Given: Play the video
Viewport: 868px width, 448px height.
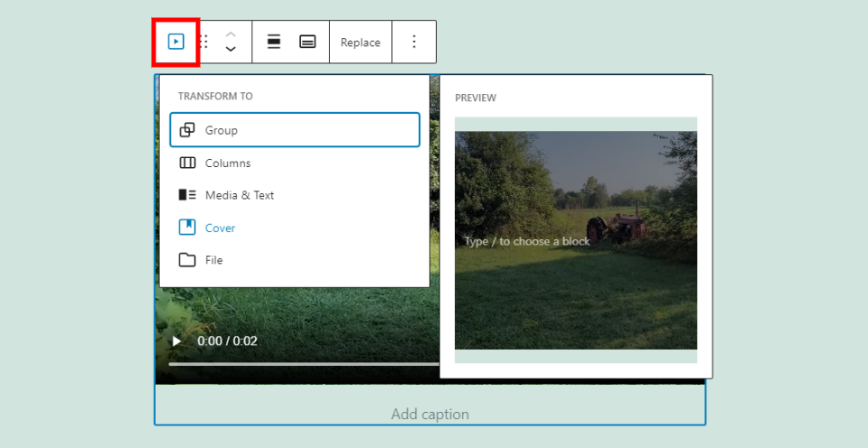Looking at the screenshot, I should [x=176, y=341].
